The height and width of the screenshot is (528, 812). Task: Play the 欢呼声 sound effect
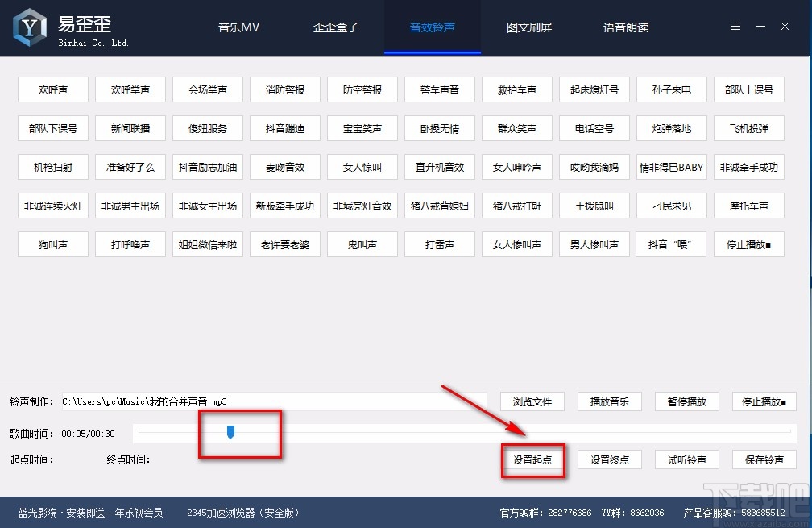[x=52, y=89]
